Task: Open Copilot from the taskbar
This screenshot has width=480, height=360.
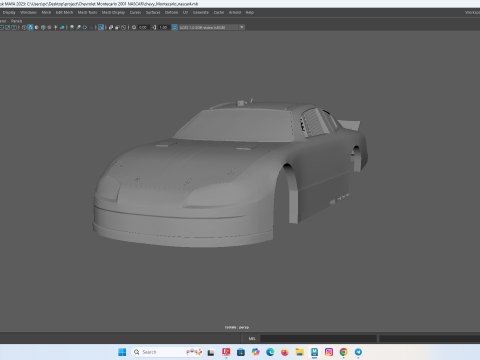Action: 256,352
